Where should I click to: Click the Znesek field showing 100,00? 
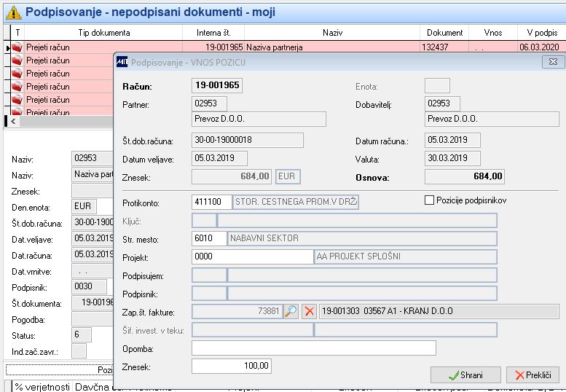point(232,366)
